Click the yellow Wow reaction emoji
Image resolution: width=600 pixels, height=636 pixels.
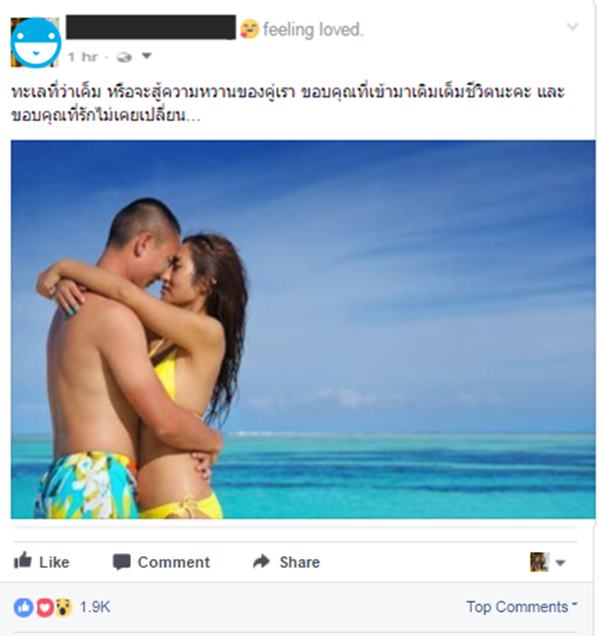[63, 607]
